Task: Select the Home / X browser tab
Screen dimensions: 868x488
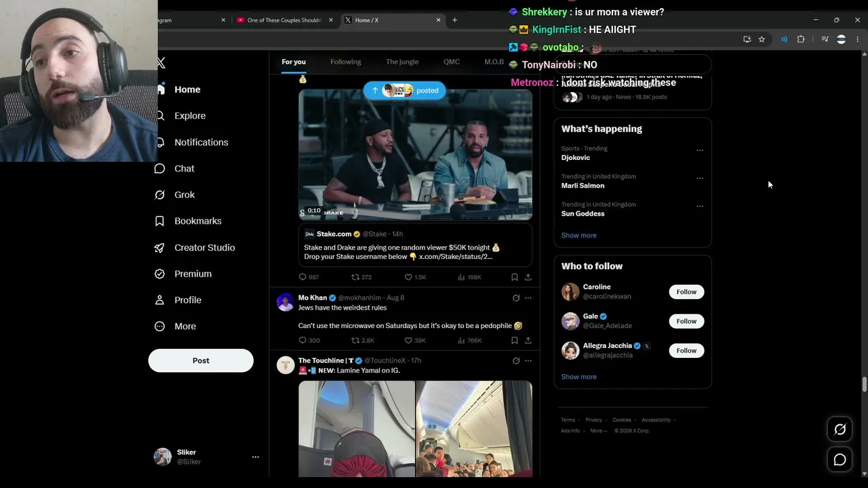Action: click(393, 20)
